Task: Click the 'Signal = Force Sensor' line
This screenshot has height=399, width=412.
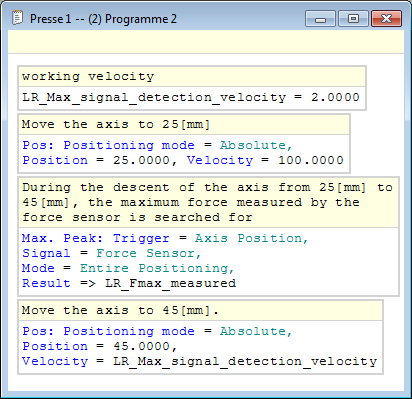Action: tap(112, 253)
